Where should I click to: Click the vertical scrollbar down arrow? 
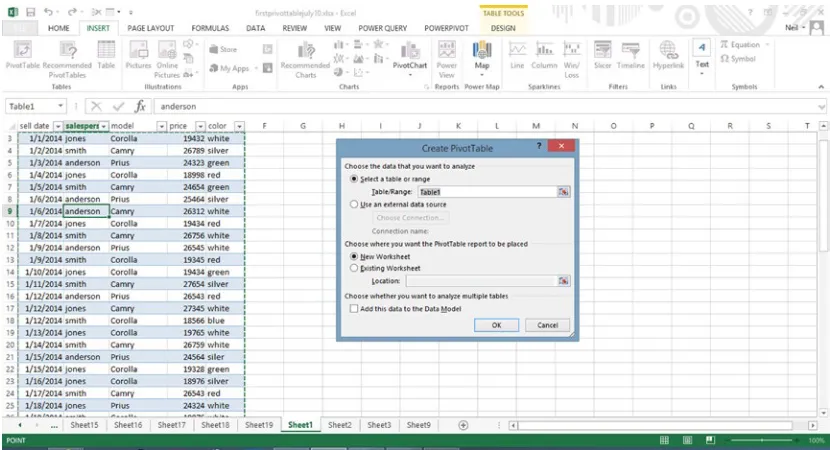[823, 413]
